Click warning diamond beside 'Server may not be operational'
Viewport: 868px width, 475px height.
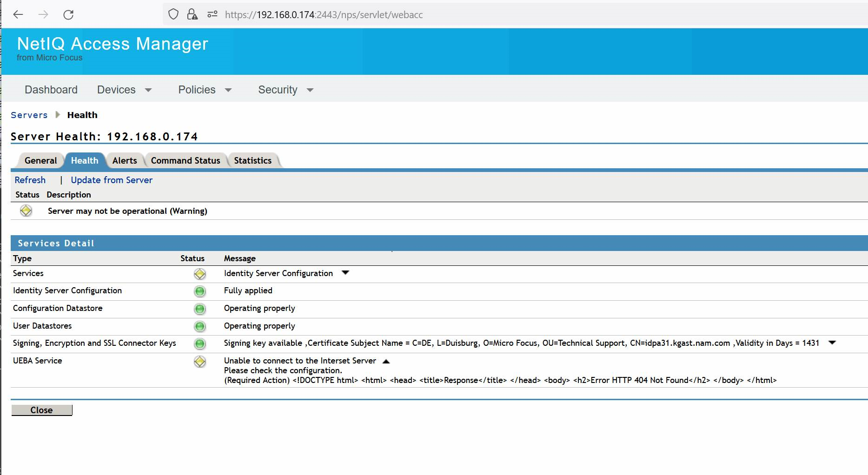(x=26, y=211)
